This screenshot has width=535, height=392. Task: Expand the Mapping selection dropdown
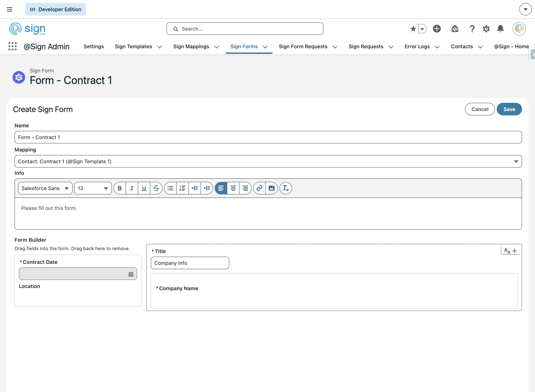(x=268, y=161)
